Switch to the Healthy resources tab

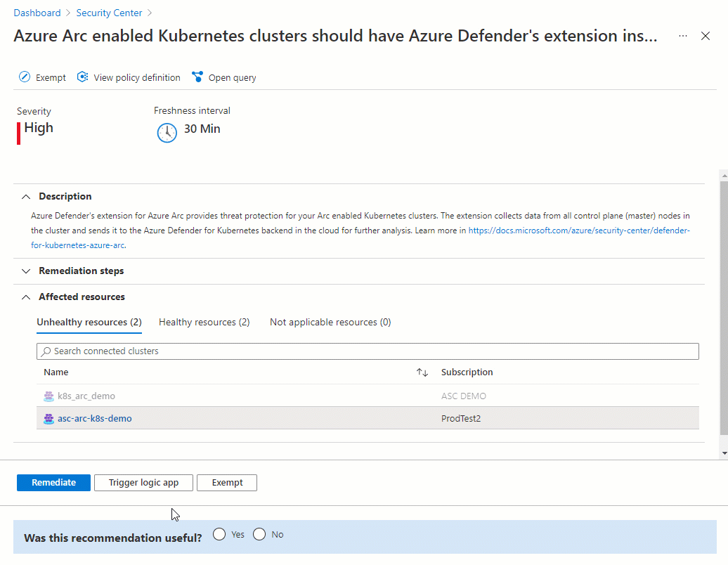click(x=204, y=322)
